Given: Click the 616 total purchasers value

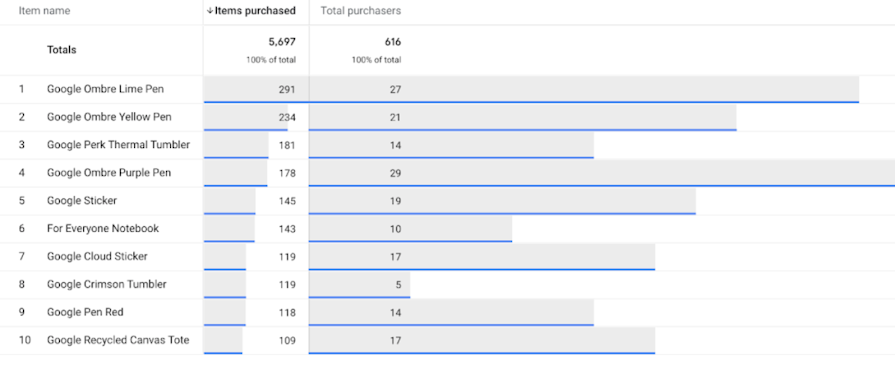Looking at the screenshot, I should pos(393,42).
